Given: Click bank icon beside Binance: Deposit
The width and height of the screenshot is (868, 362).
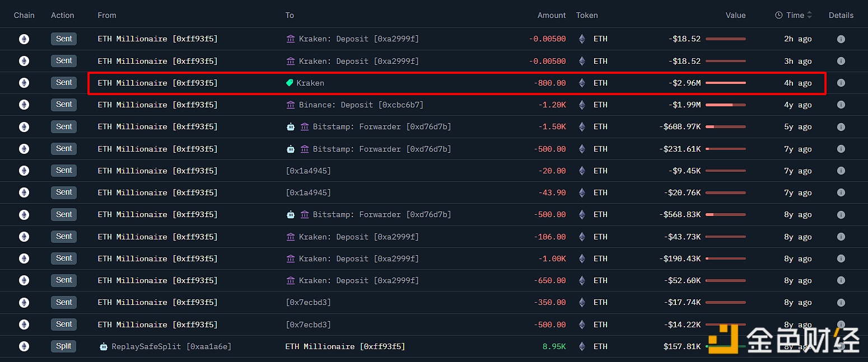Looking at the screenshot, I should click(x=291, y=105).
